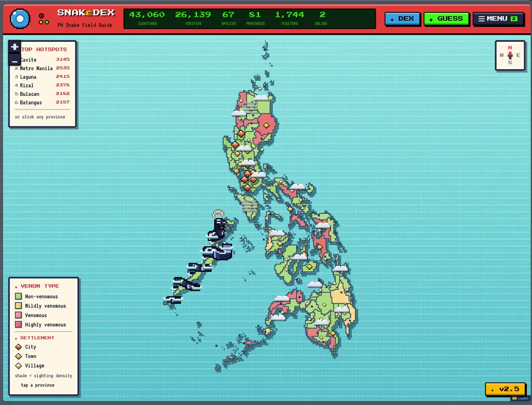
Task: Click the 67 species counter
Action: (228, 19)
